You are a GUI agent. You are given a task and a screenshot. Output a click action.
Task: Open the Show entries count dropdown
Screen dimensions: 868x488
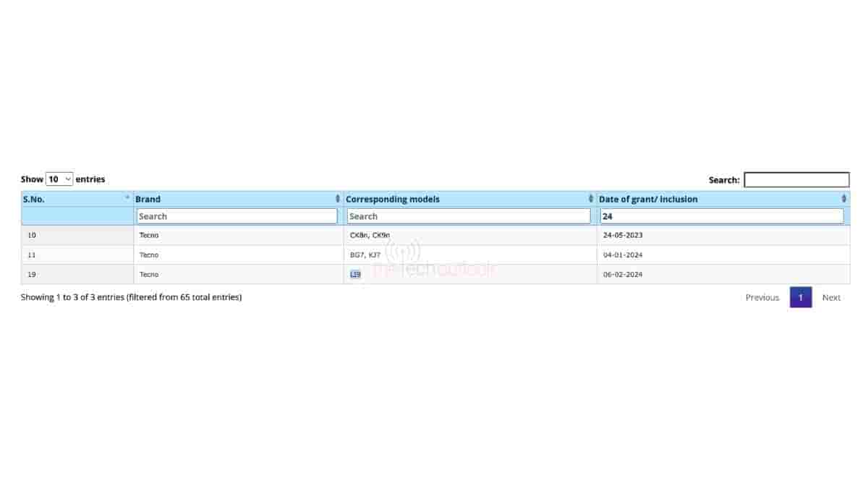coord(59,179)
